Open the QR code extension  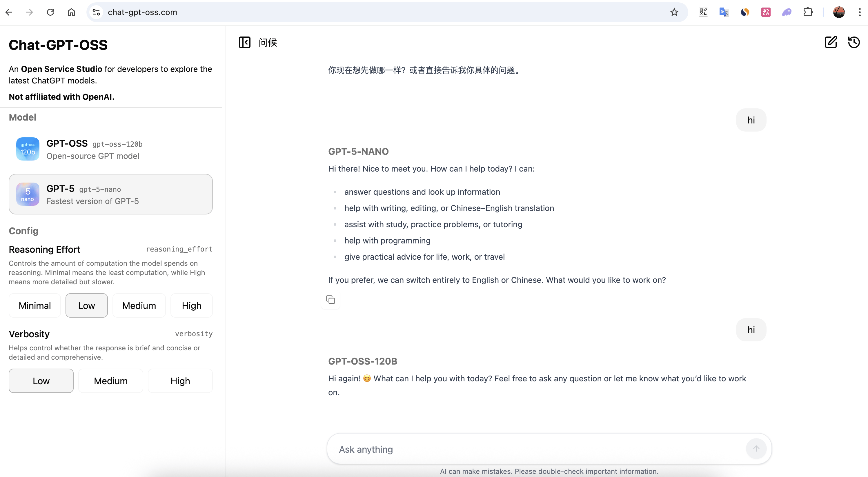pyautogui.click(x=703, y=12)
